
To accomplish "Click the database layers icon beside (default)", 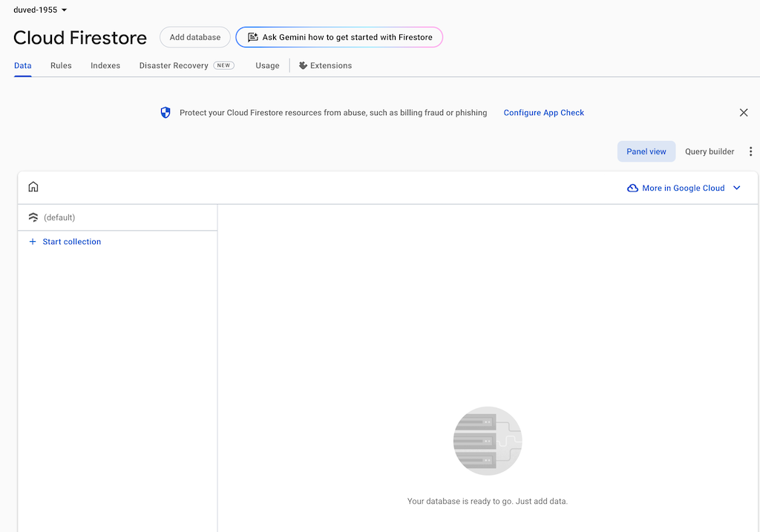I will tap(33, 217).
